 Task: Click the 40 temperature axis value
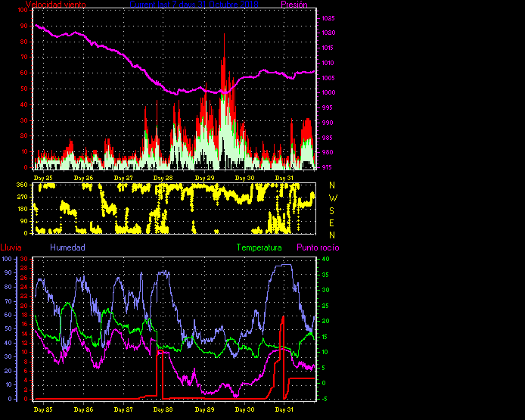(325, 259)
